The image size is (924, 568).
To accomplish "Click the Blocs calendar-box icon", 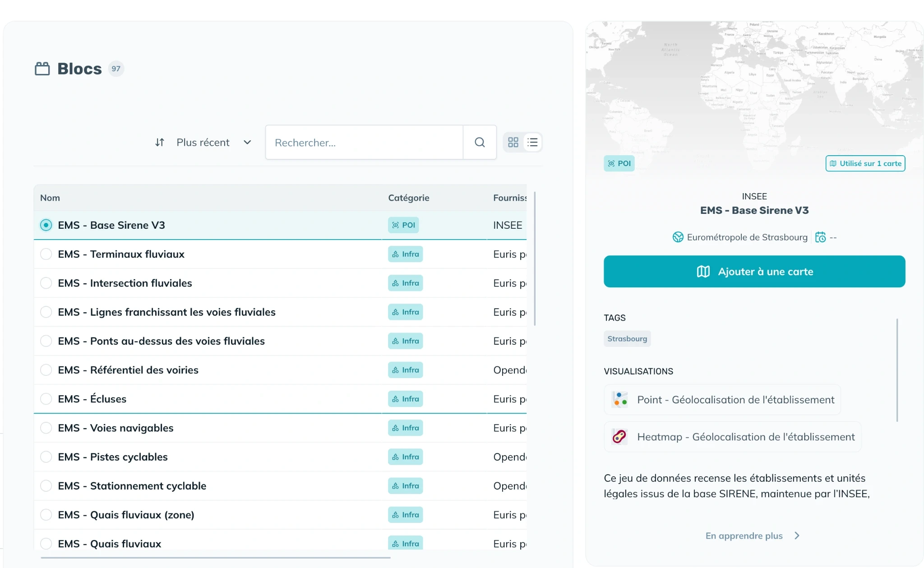I will [x=42, y=69].
